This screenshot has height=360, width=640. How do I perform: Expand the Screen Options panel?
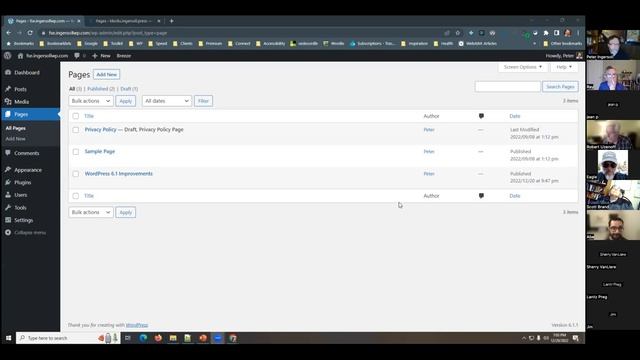522,67
